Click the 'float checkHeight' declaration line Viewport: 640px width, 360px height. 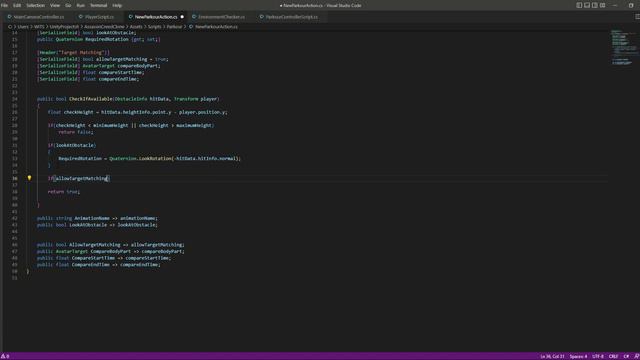138,112
